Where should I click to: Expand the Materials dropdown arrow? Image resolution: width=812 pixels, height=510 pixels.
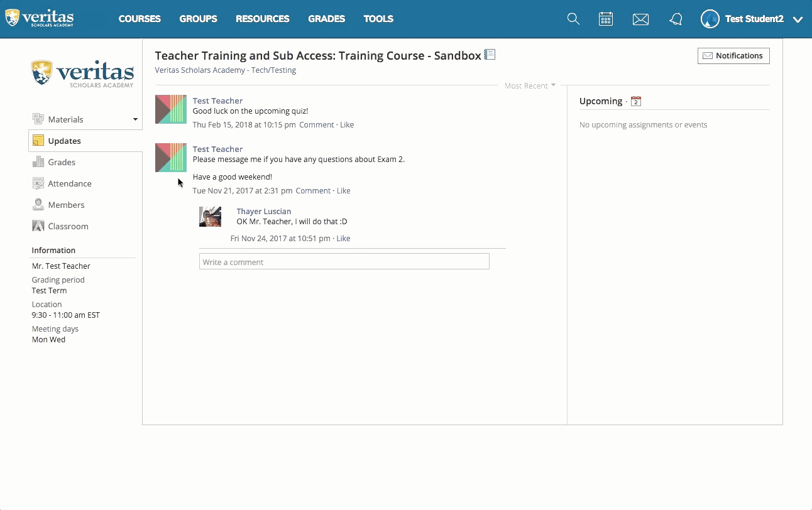point(135,119)
